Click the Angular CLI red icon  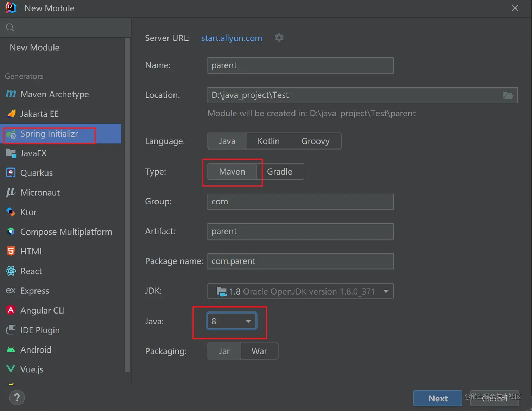(11, 310)
